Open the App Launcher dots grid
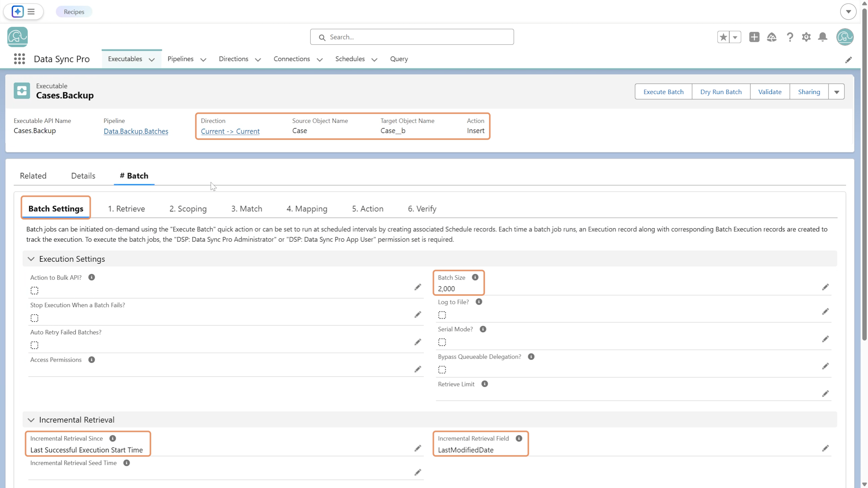868x488 pixels. pos(19,59)
